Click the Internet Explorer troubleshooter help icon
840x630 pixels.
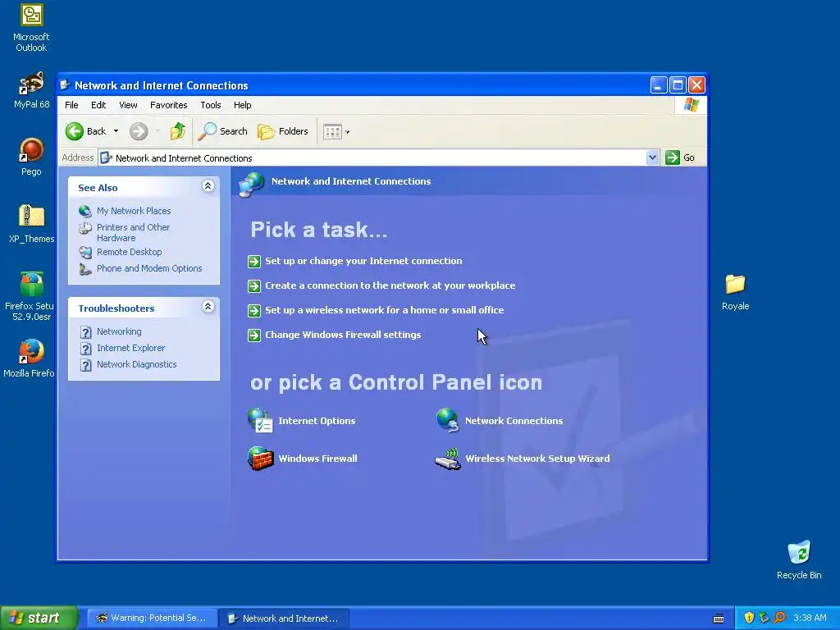click(x=85, y=348)
